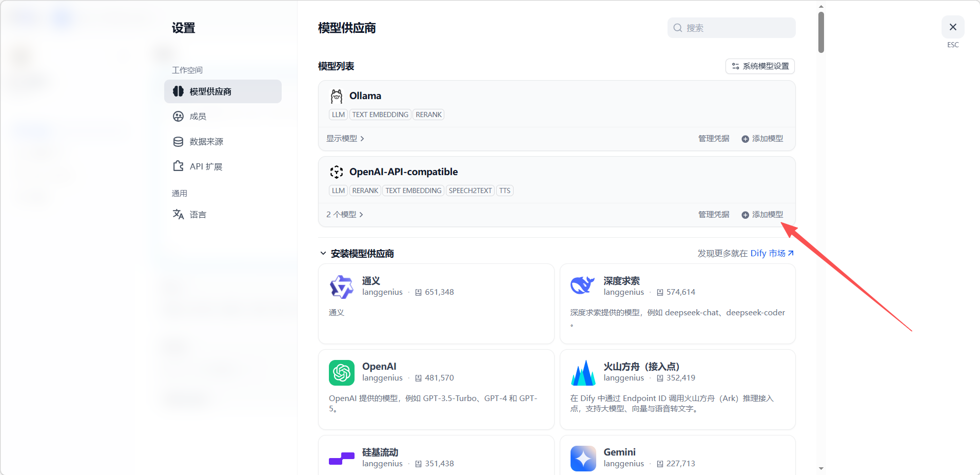Click the members icon beside 成员

[x=178, y=117]
